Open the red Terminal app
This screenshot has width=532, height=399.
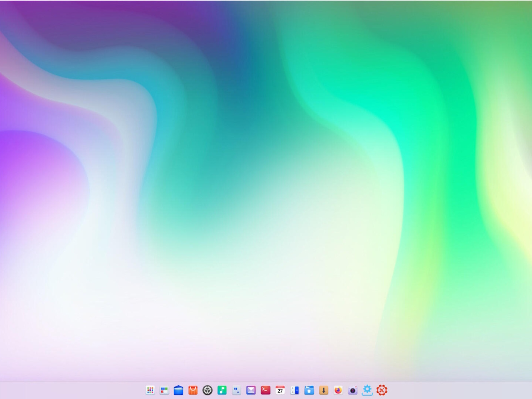(x=266, y=390)
